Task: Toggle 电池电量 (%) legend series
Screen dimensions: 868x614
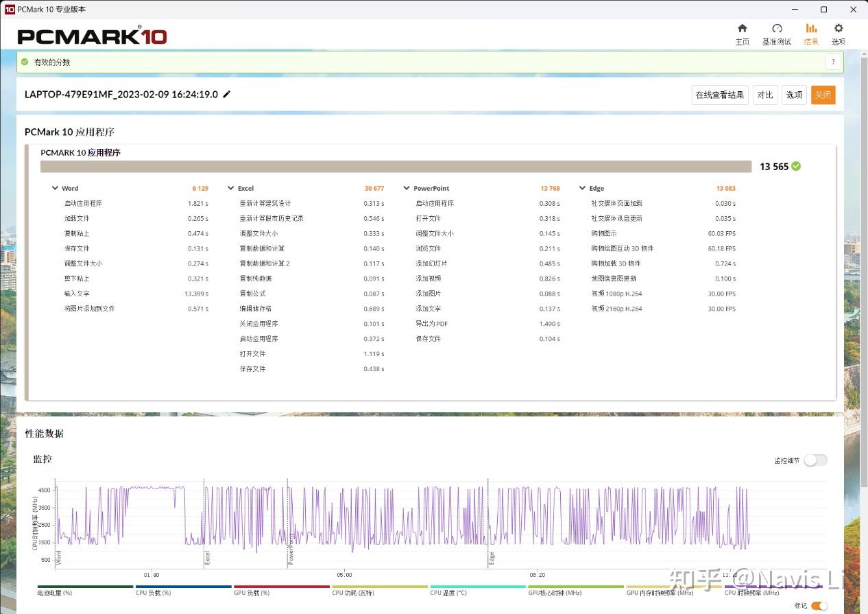Action: click(85, 589)
